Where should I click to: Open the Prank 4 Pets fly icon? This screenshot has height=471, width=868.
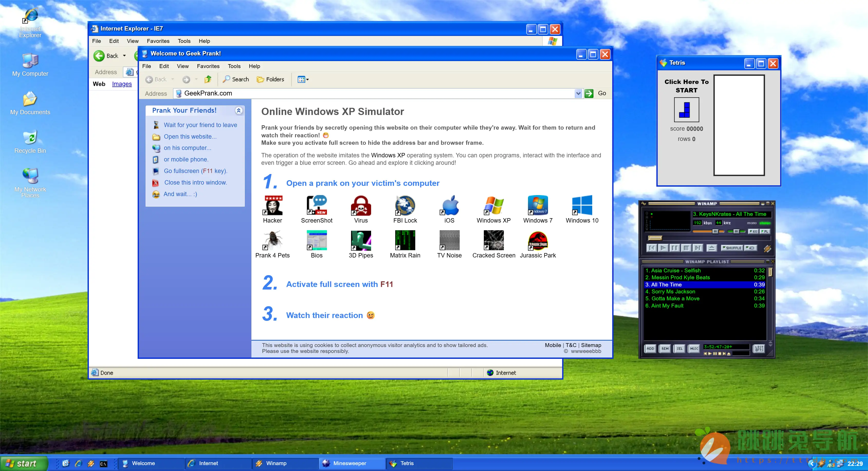[272, 244]
